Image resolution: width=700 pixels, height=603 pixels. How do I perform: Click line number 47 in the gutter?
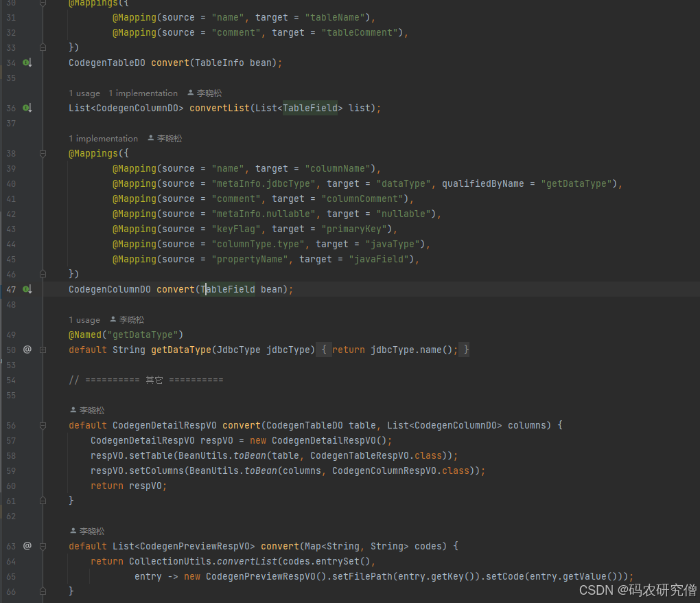click(x=12, y=289)
